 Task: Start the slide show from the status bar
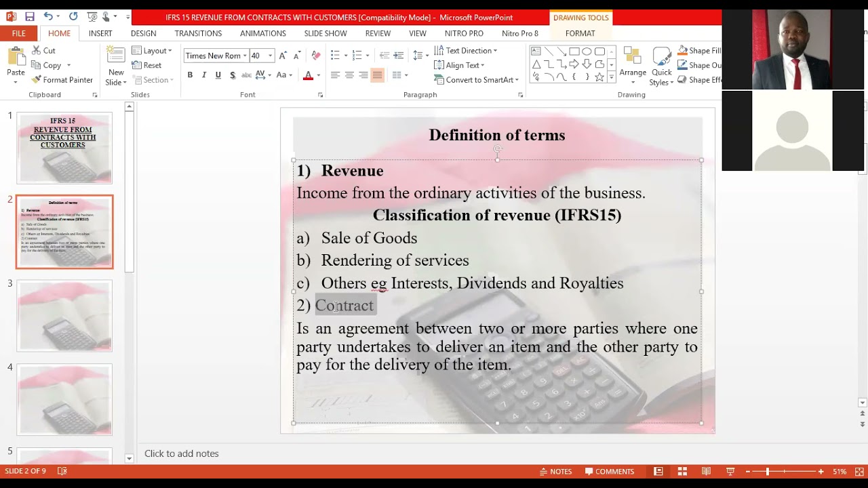pyautogui.click(x=730, y=472)
